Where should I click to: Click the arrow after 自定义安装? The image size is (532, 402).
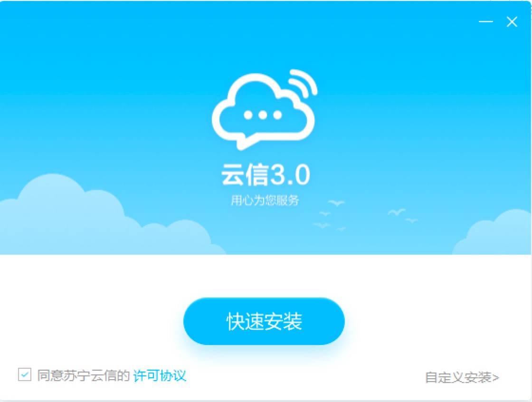(x=495, y=378)
